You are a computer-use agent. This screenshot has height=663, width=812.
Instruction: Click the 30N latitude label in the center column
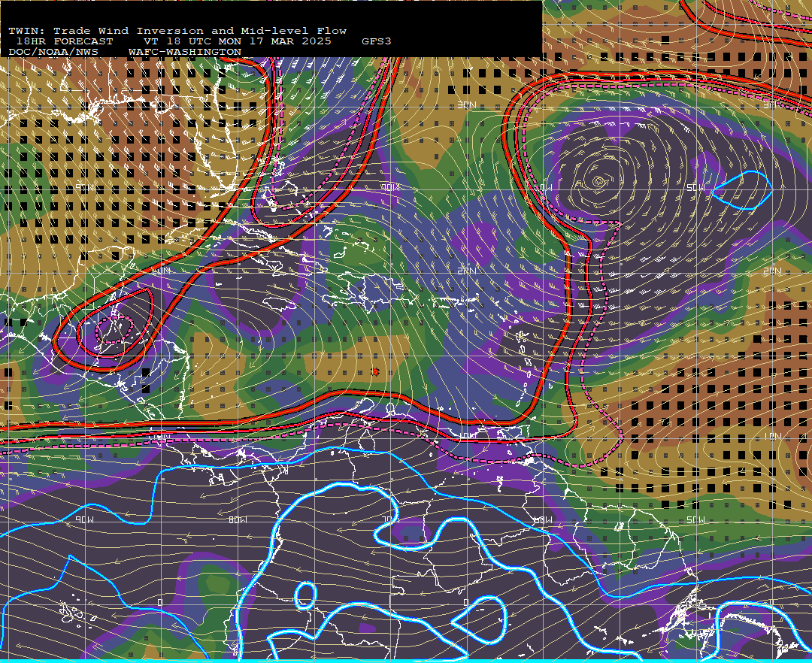(x=467, y=105)
